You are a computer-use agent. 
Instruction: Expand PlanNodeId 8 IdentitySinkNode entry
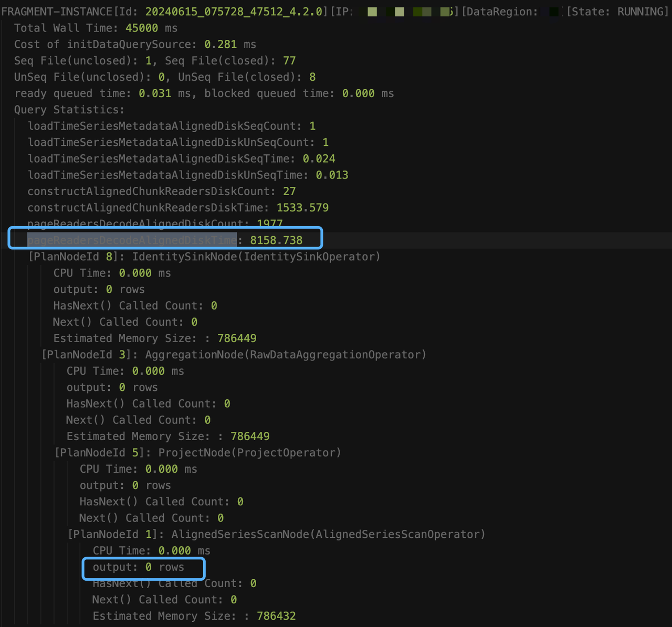(x=204, y=257)
